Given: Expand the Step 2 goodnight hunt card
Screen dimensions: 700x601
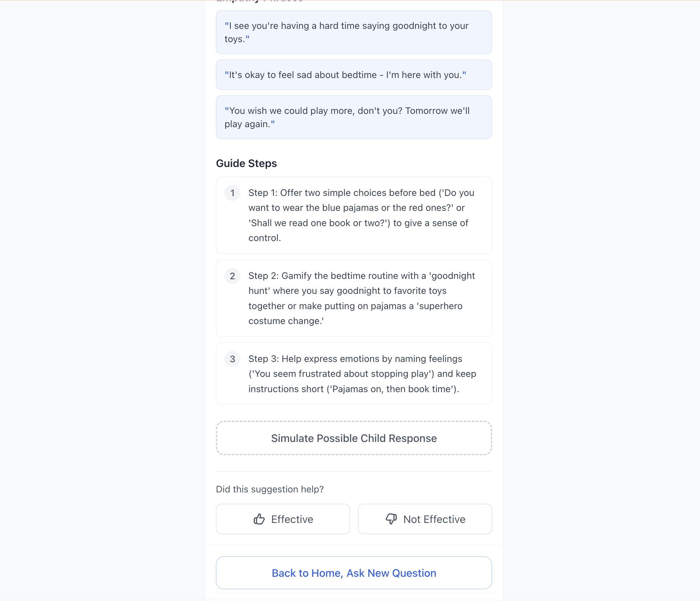Looking at the screenshot, I should 353,298.
